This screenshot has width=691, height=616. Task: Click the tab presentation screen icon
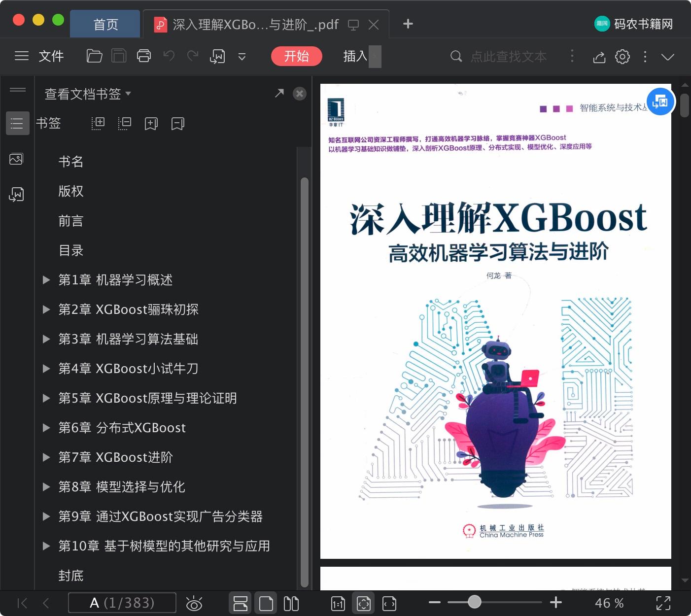tap(353, 25)
